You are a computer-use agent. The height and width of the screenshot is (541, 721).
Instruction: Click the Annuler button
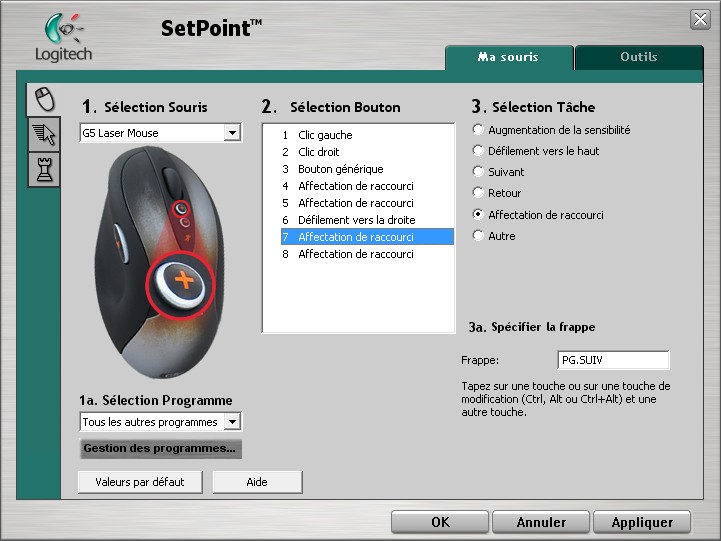click(x=541, y=522)
